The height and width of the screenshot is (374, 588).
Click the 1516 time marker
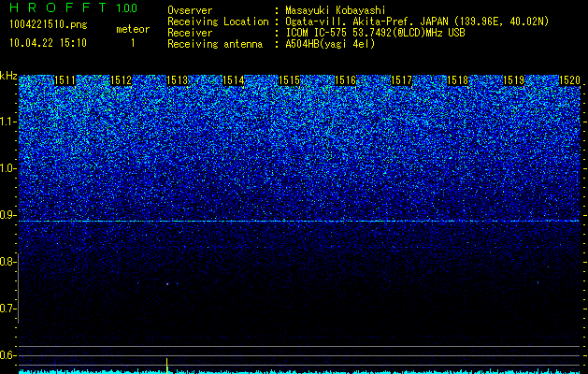click(345, 80)
